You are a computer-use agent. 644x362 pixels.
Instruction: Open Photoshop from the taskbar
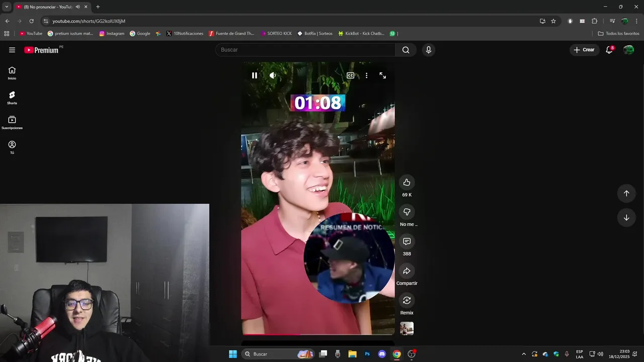(x=367, y=354)
